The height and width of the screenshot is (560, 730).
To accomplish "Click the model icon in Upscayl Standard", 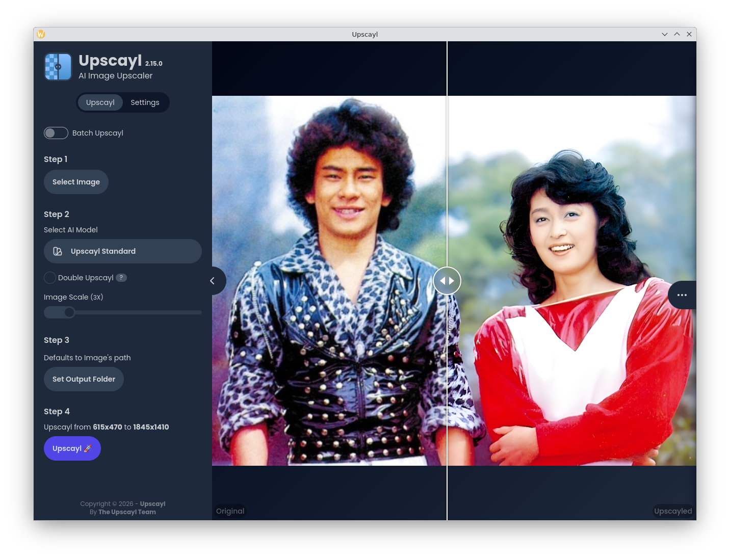I will pos(58,251).
